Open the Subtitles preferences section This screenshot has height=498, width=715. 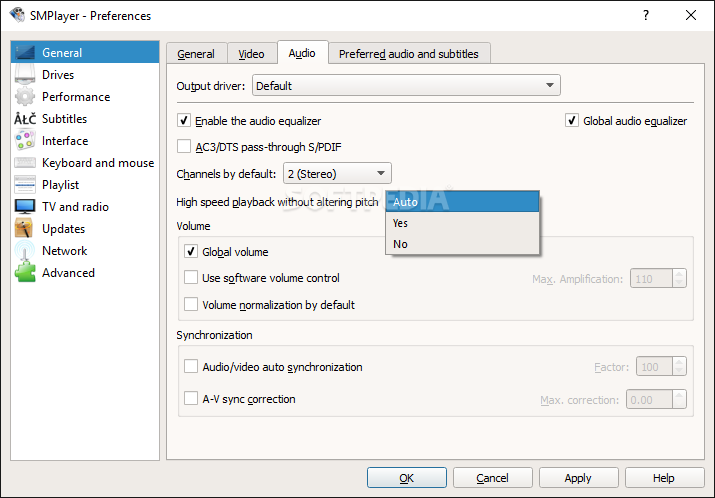[84, 119]
